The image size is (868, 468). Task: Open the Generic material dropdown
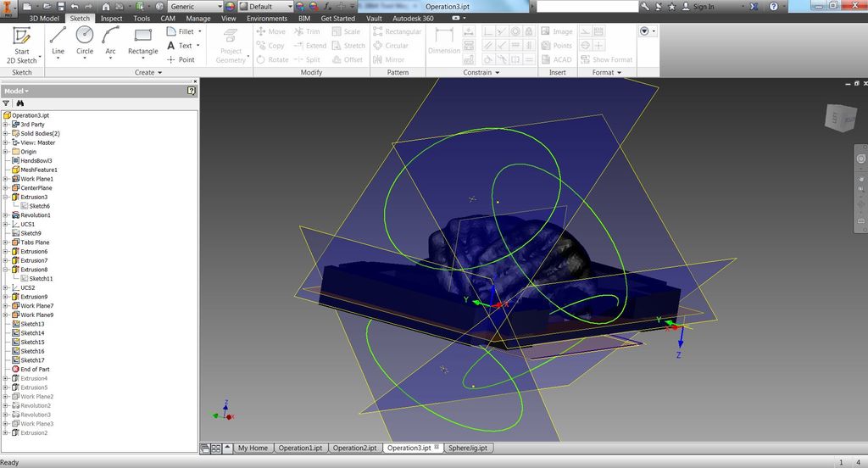(196, 7)
